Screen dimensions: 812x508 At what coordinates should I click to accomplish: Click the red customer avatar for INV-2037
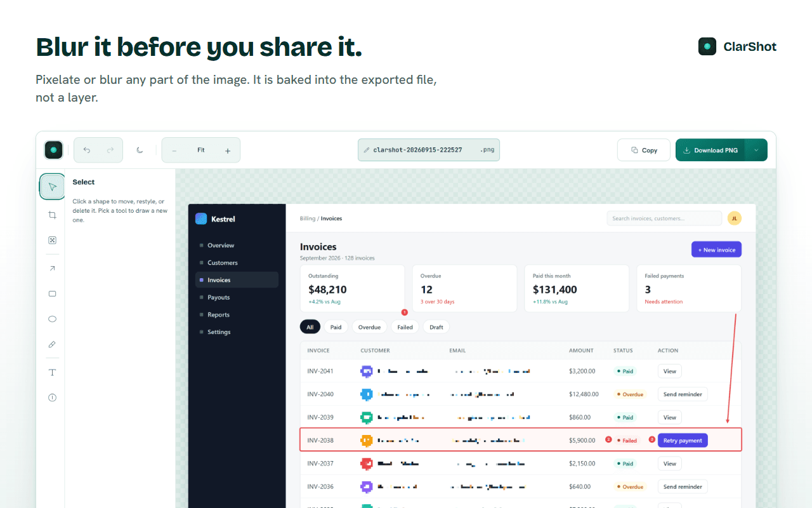(x=366, y=464)
